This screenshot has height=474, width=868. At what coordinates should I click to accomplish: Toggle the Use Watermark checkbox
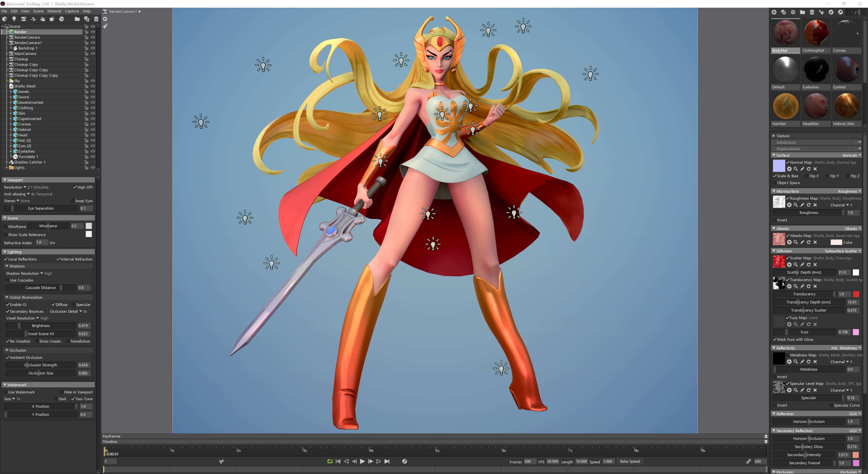(x=5, y=392)
